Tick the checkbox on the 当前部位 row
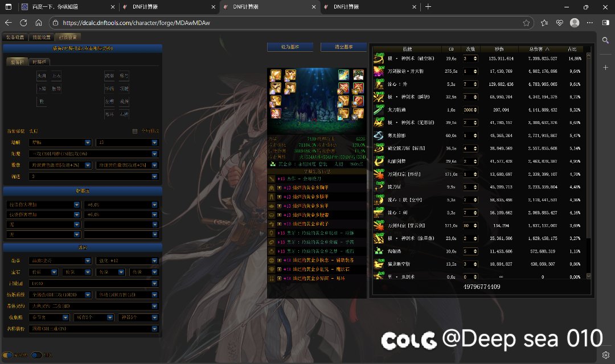This screenshot has height=364, width=615. 135,131
